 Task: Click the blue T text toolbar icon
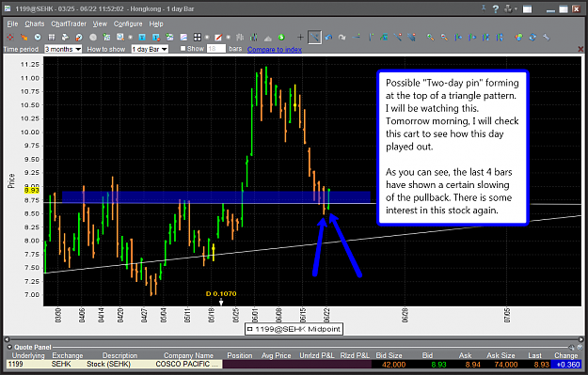click(x=142, y=37)
